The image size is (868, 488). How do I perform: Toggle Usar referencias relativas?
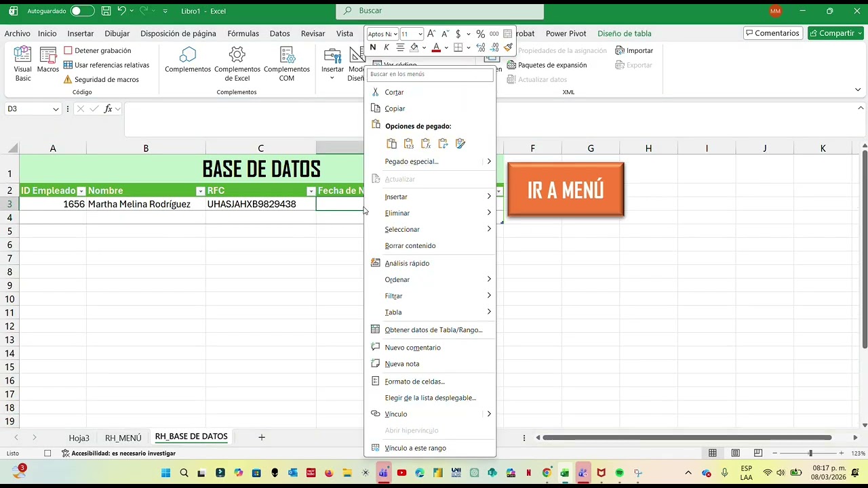106,65
